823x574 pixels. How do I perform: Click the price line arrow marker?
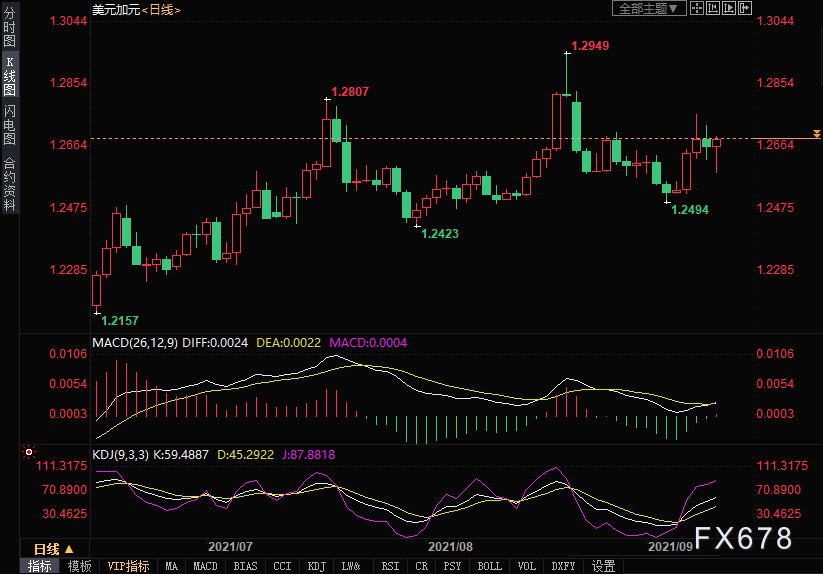(816, 134)
